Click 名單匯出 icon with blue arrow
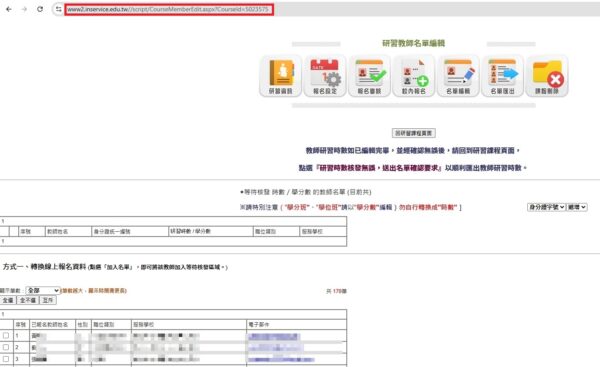Image resolution: width=600 pixels, height=367 pixels. [x=502, y=76]
